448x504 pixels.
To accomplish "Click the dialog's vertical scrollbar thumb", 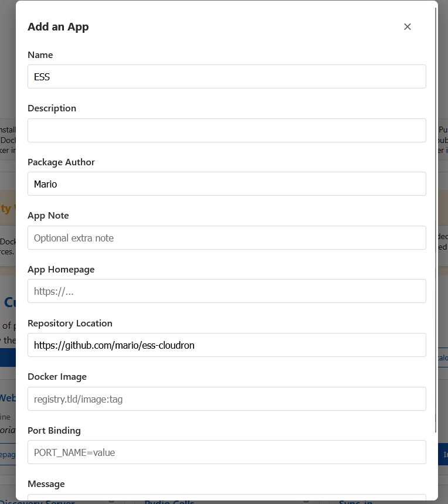I will 436,217.
